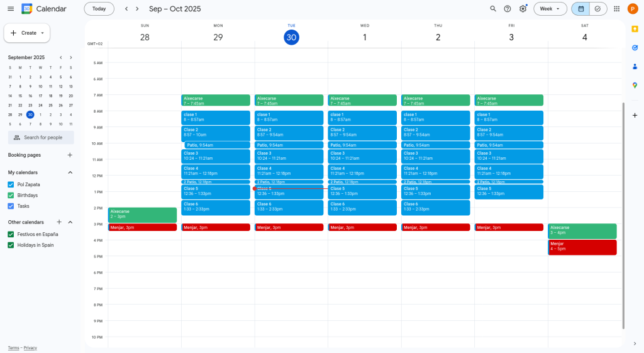
Task: Click the search magnifier icon
Action: pos(493,9)
